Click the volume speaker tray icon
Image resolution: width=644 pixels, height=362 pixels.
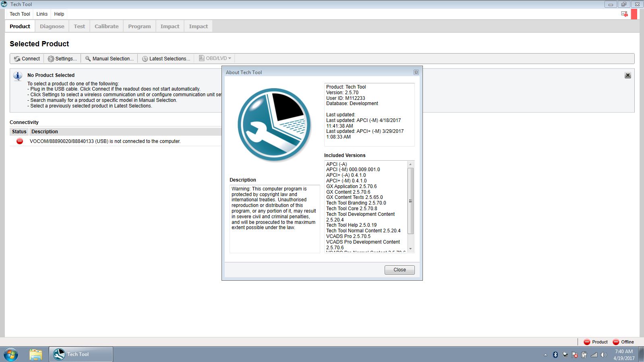tap(603, 355)
